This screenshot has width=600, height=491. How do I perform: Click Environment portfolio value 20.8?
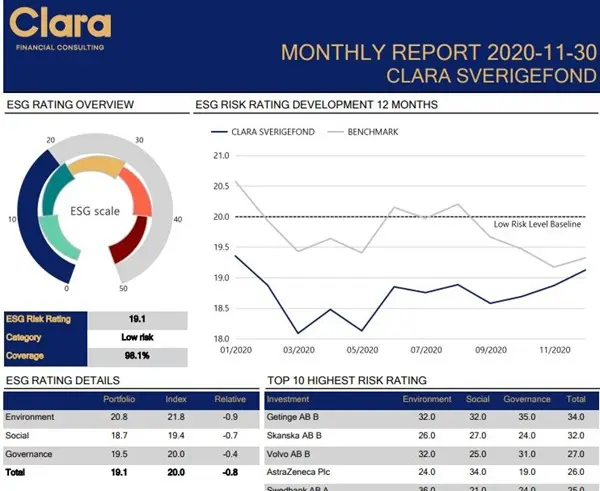(119, 417)
